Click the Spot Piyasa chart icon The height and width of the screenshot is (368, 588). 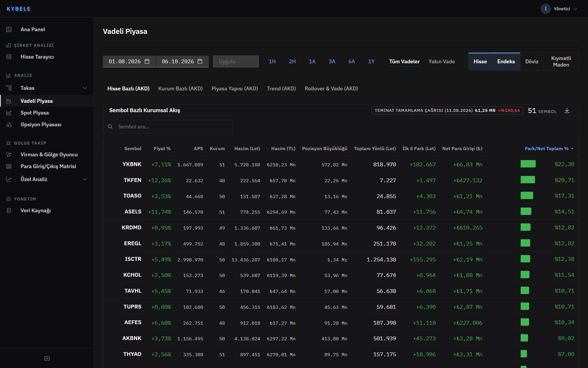9,113
